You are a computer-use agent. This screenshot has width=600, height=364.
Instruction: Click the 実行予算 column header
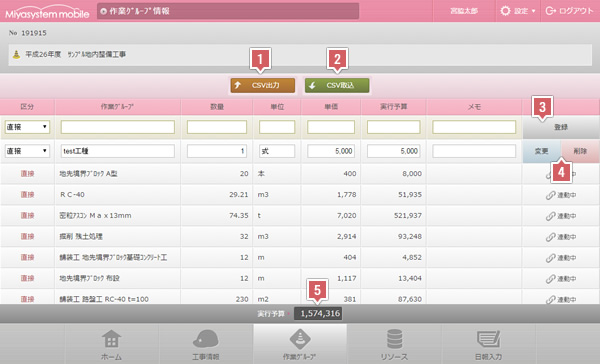click(x=393, y=107)
